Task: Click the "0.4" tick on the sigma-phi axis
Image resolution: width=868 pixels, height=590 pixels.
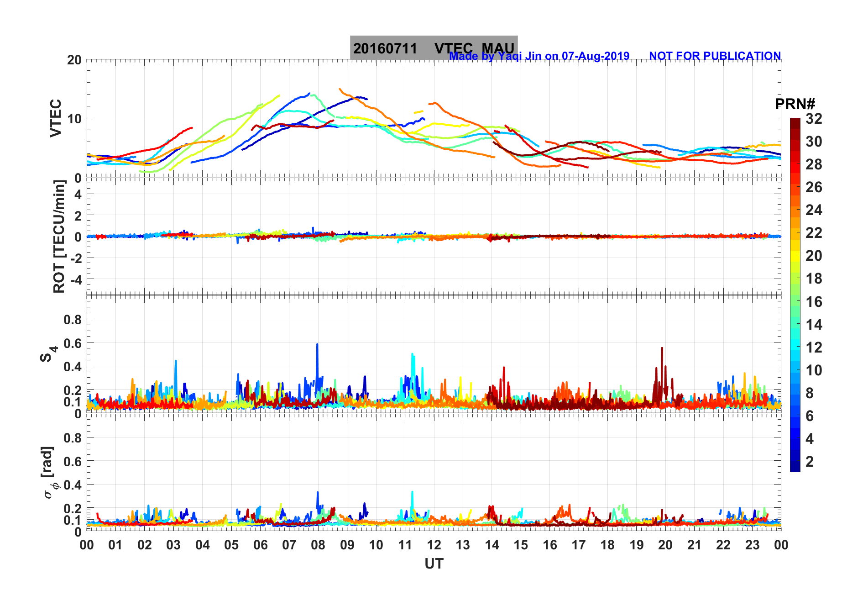Action: [x=73, y=485]
